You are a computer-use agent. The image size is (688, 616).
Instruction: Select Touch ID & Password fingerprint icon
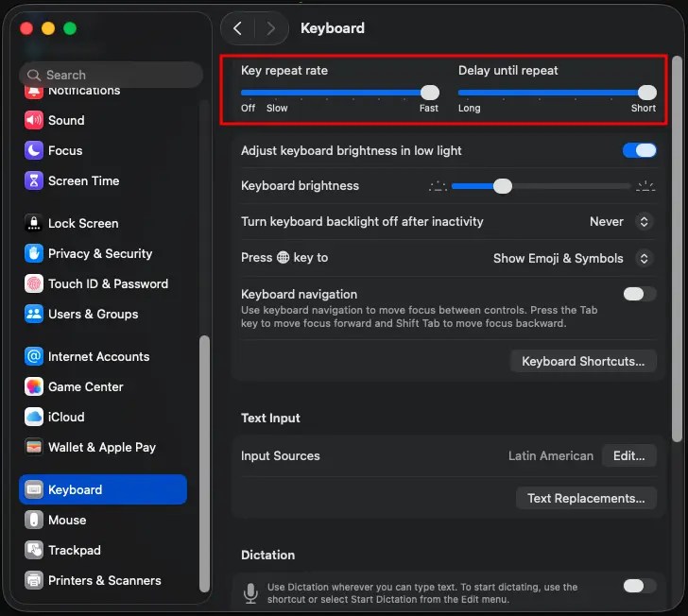tap(34, 283)
